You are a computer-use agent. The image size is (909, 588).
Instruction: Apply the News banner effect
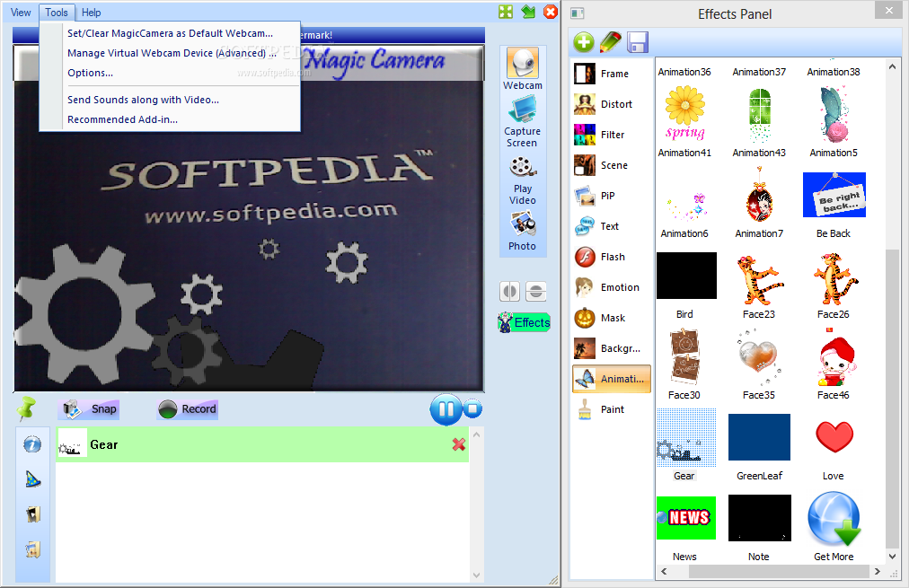686,517
